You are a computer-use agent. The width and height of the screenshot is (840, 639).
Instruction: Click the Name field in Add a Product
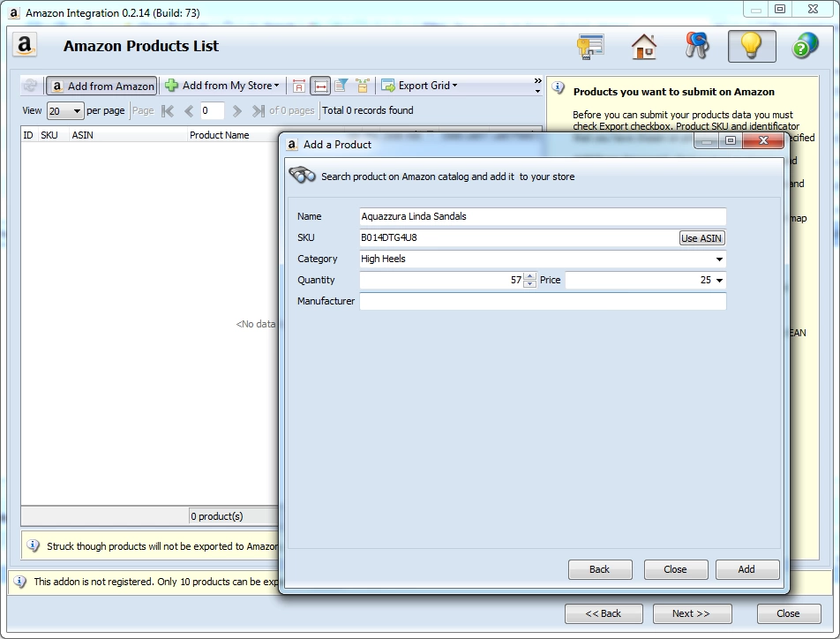(543, 216)
